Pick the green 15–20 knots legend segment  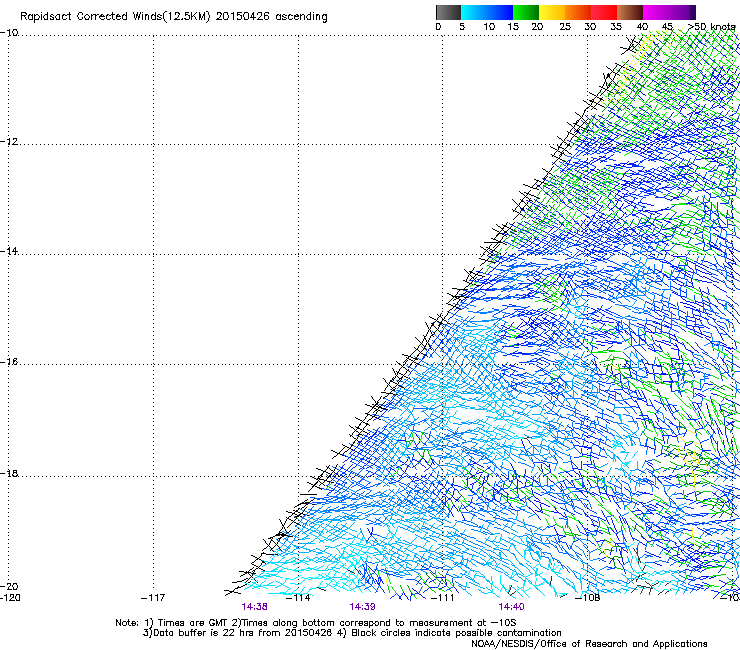click(526, 12)
